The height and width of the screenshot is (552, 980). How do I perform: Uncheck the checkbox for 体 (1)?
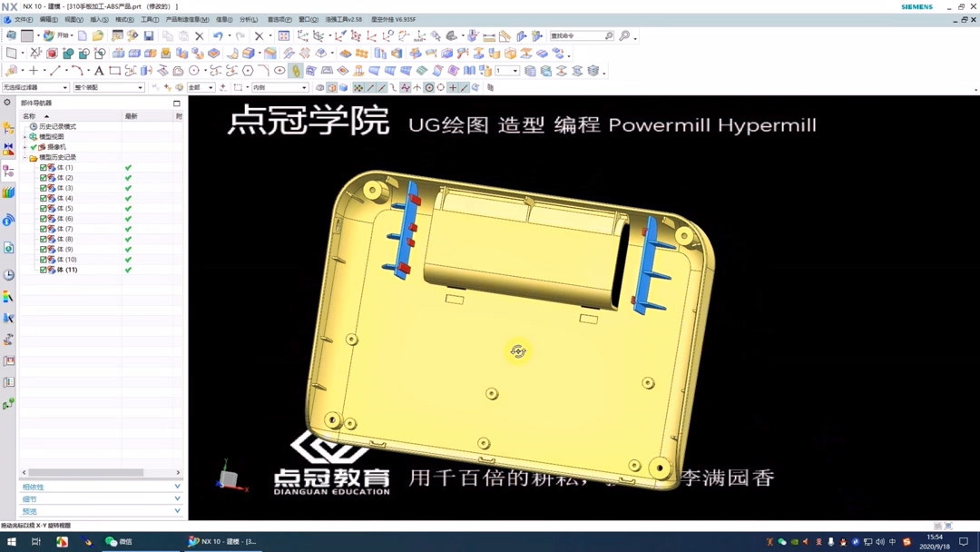click(43, 168)
